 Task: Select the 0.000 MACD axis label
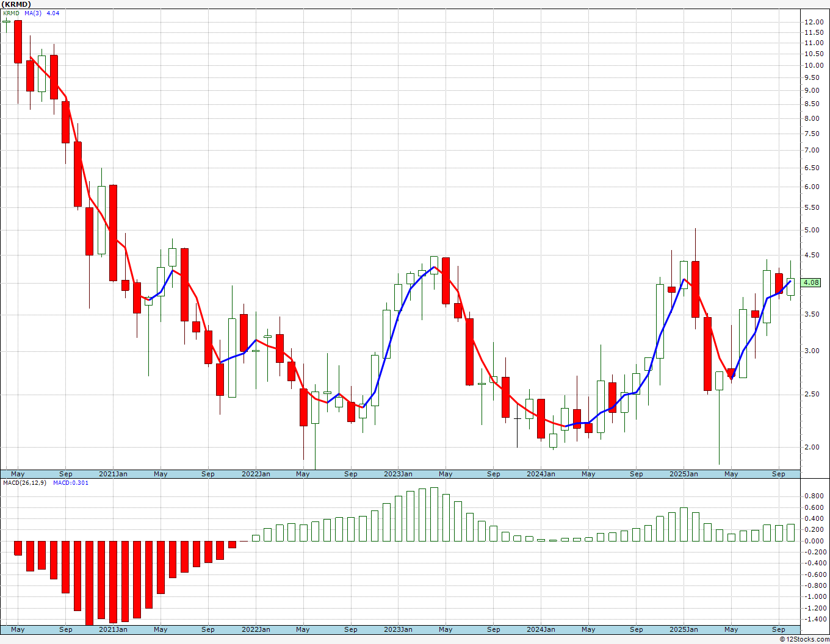(814, 541)
